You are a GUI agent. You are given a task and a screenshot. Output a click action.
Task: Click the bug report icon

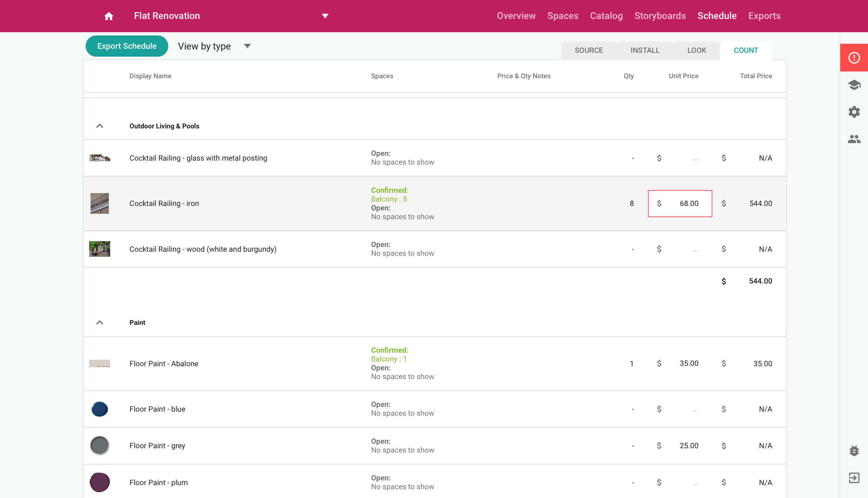pos(854,451)
